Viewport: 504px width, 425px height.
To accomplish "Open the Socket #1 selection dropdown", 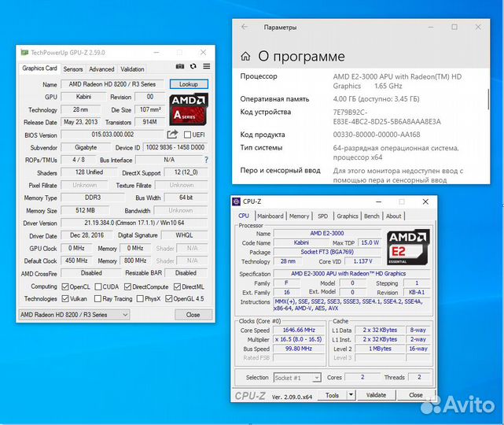I will point(296,378).
